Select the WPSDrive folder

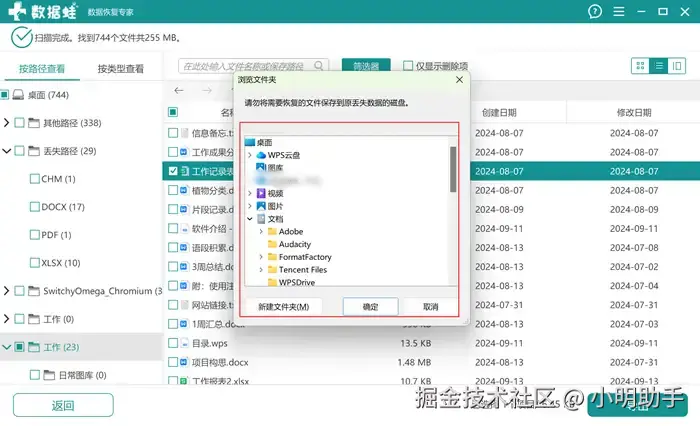click(292, 282)
